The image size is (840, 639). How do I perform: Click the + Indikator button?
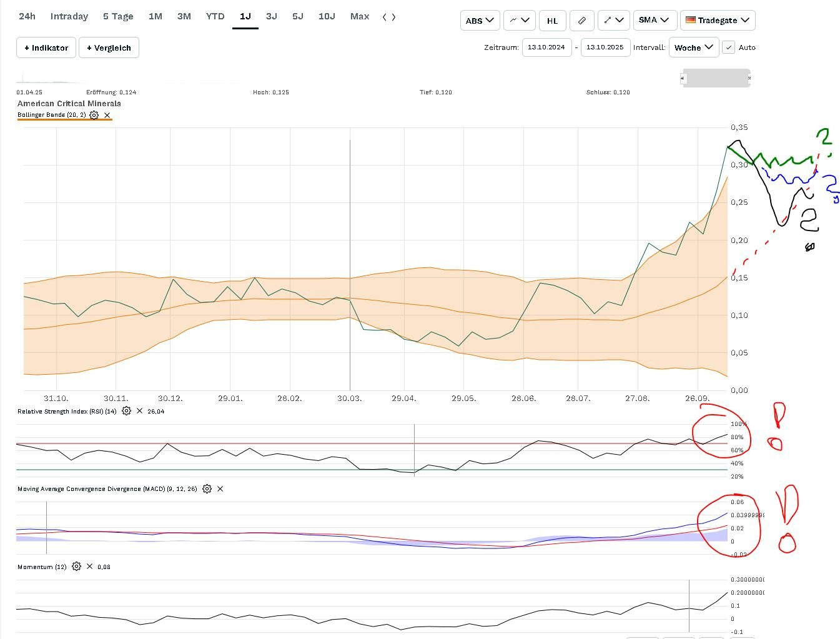[46, 47]
